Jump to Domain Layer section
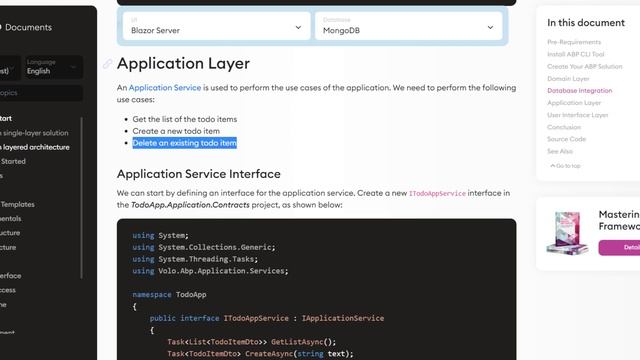 click(568, 78)
